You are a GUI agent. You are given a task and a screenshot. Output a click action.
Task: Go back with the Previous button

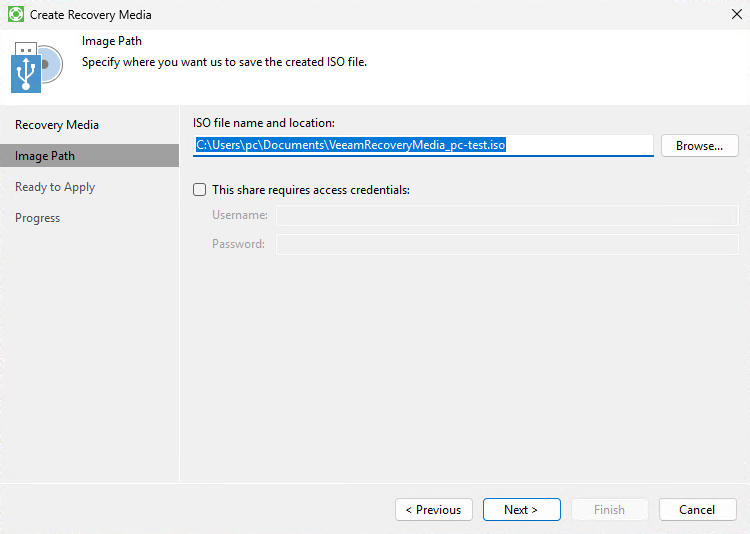(x=433, y=510)
